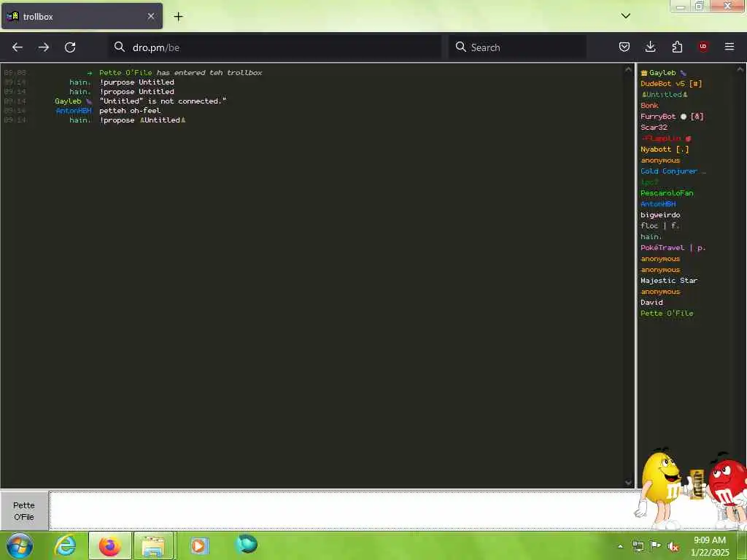
Task: Select Nyabott in the user list
Action: 665,149
